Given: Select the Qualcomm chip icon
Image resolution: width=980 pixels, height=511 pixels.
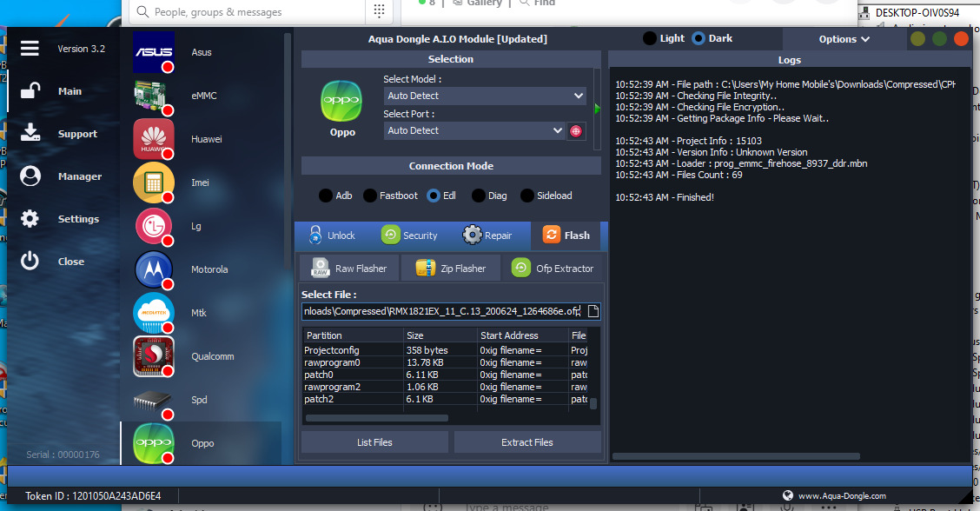Looking at the screenshot, I should [153, 356].
